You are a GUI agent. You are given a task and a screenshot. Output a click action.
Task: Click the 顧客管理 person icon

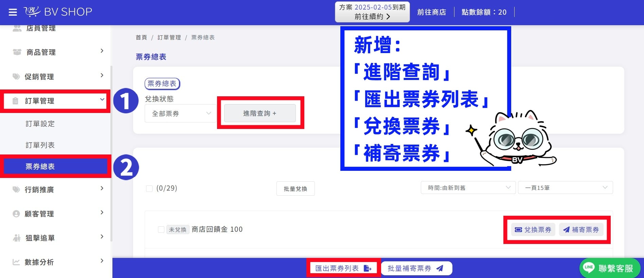(x=16, y=214)
